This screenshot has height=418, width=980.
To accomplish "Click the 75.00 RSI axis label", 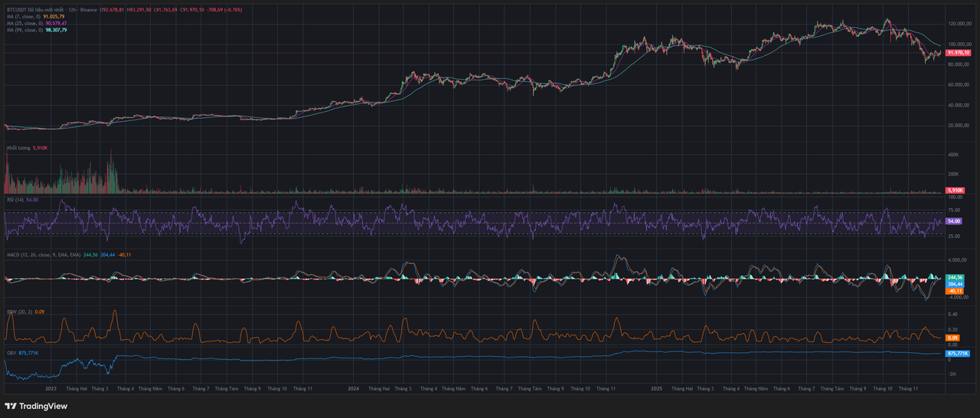I will click(x=954, y=209).
